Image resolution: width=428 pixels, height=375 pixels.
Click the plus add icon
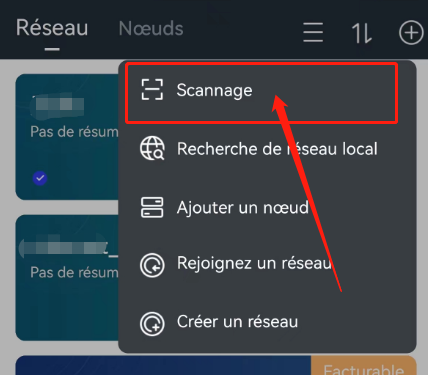pos(411,32)
